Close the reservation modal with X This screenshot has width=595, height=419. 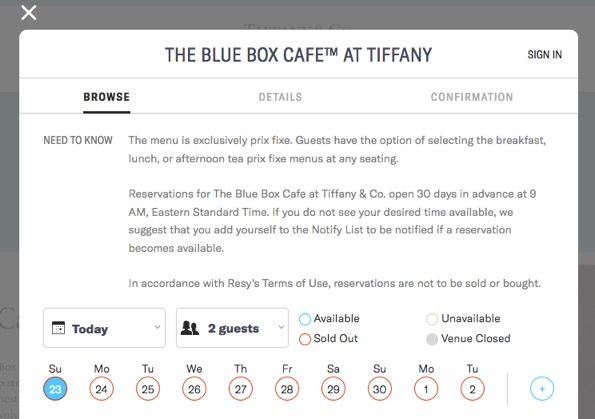click(29, 13)
